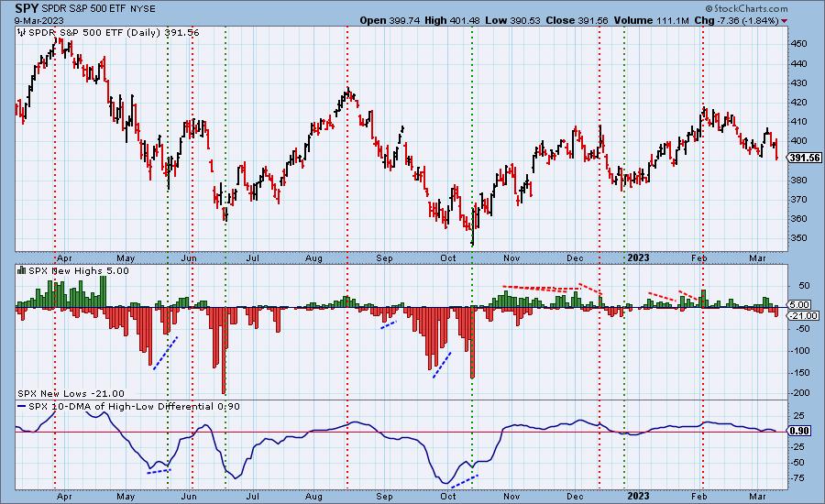The height and width of the screenshot is (504, 825).
Task: Click the 9-Mar-2023 date label
Action: pos(38,20)
